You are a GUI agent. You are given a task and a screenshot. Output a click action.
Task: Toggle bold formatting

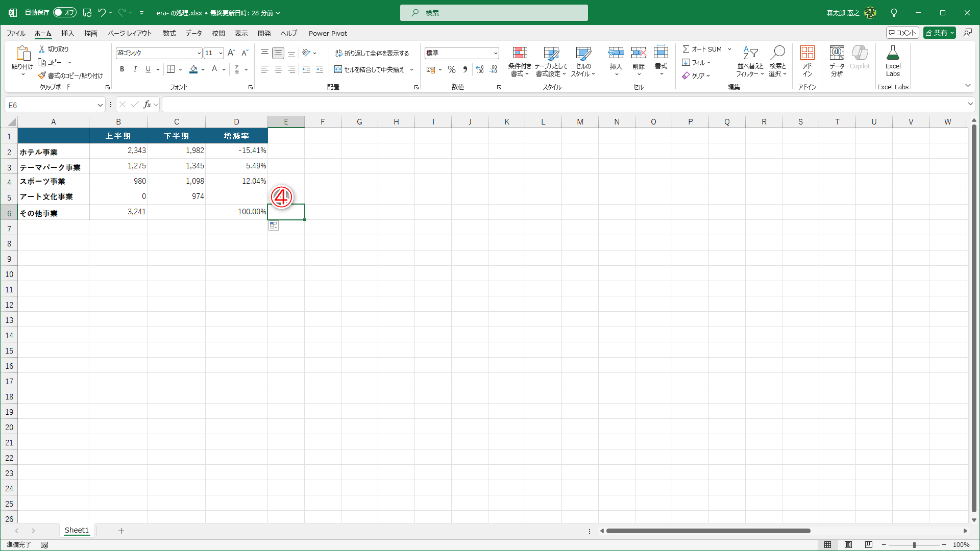[122, 69]
